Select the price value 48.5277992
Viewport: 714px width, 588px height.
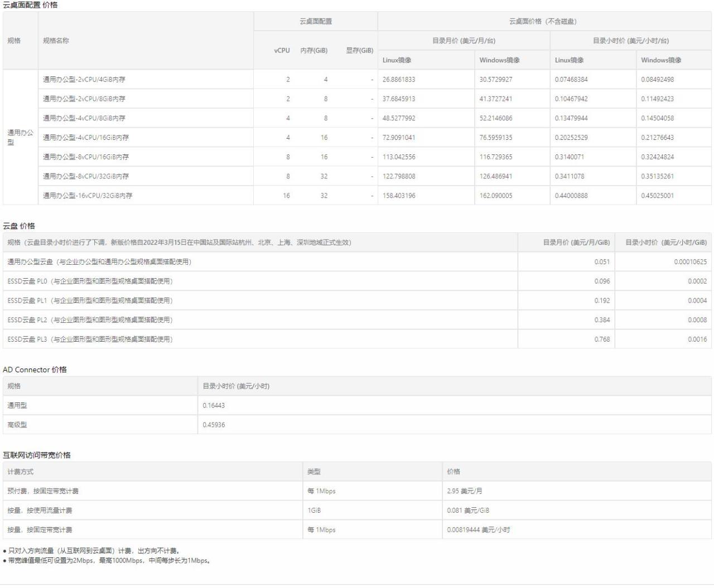point(399,118)
